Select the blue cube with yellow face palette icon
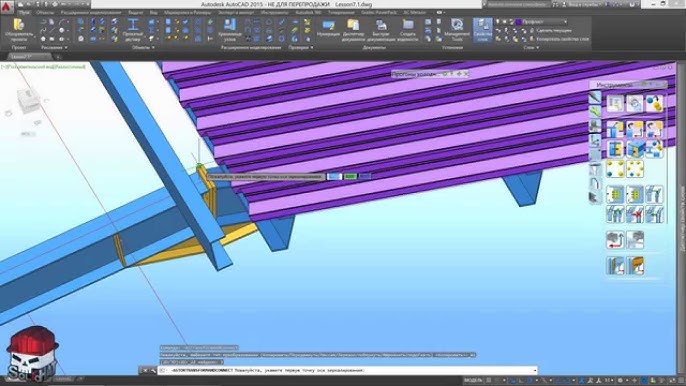The image size is (686, 386). 635,149
